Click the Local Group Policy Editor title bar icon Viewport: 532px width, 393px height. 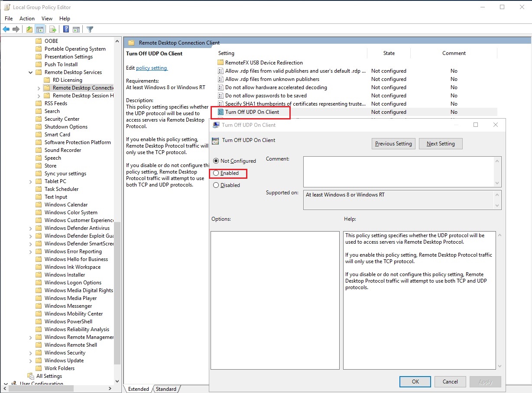click(7, 7)
